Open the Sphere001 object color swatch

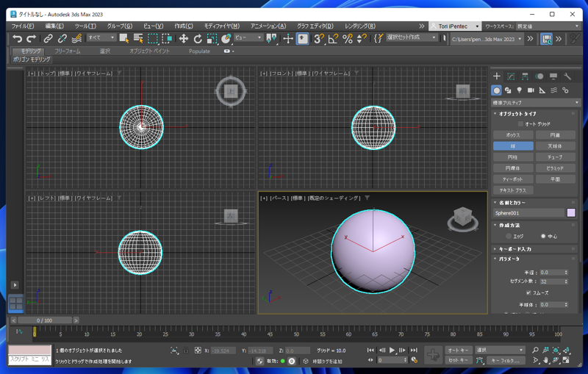[571, 213]
